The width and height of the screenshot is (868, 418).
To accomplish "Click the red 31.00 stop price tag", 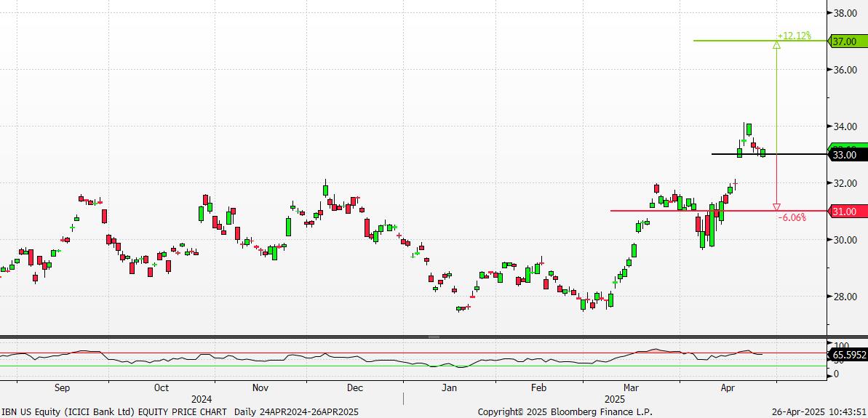I will coord(844,212).
